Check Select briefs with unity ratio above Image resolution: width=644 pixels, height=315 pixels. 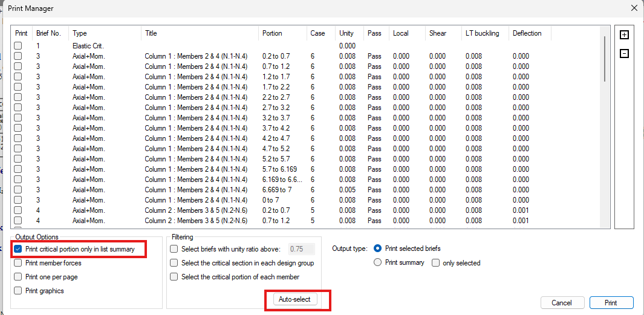(x=174, y=248)
